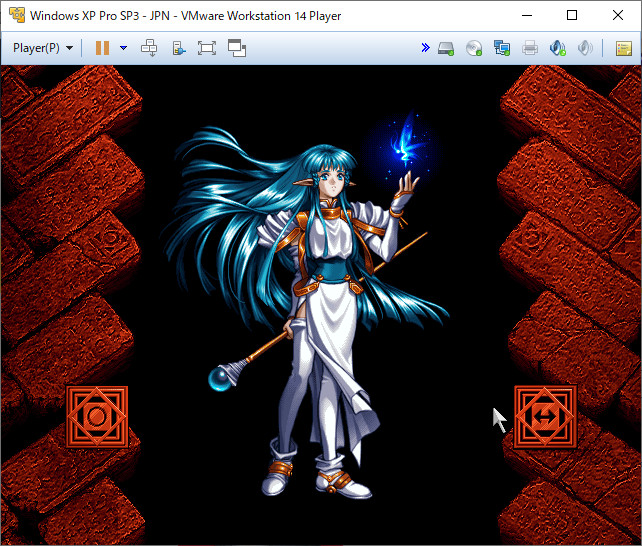The width and height of the screenshot is (642, 546).
Task: Expand hidden devices chevron
Action: pos(425,47)
